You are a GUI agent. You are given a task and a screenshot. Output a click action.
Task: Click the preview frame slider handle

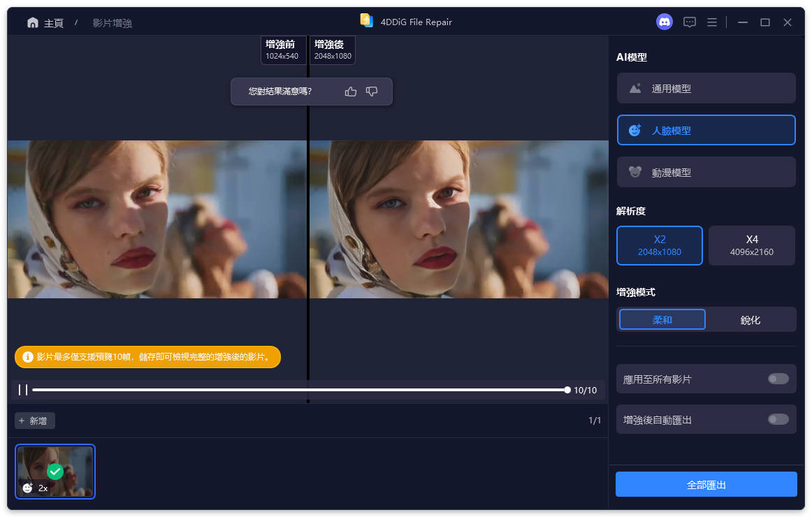point(567,390)
